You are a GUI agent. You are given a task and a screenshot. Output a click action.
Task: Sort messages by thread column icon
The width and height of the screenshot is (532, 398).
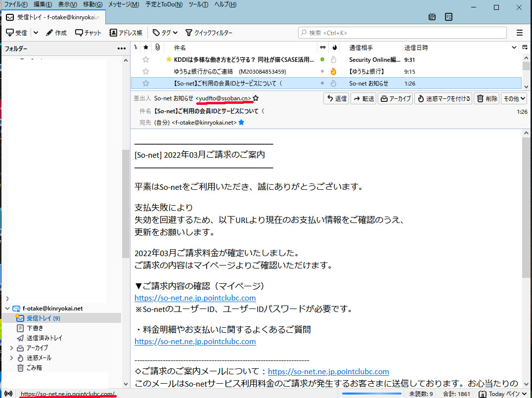[135, 47]
